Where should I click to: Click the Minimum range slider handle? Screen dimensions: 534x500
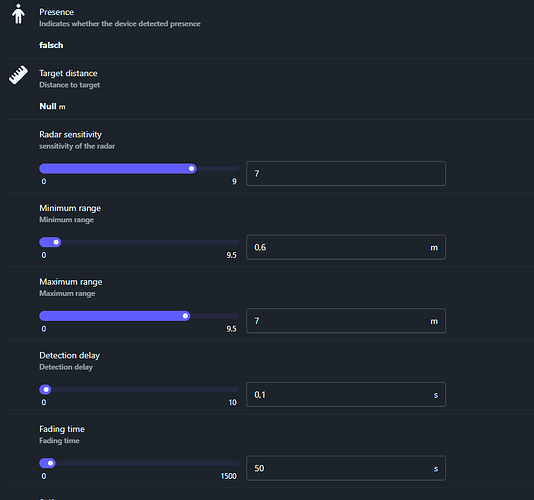(x=56, y=242)
